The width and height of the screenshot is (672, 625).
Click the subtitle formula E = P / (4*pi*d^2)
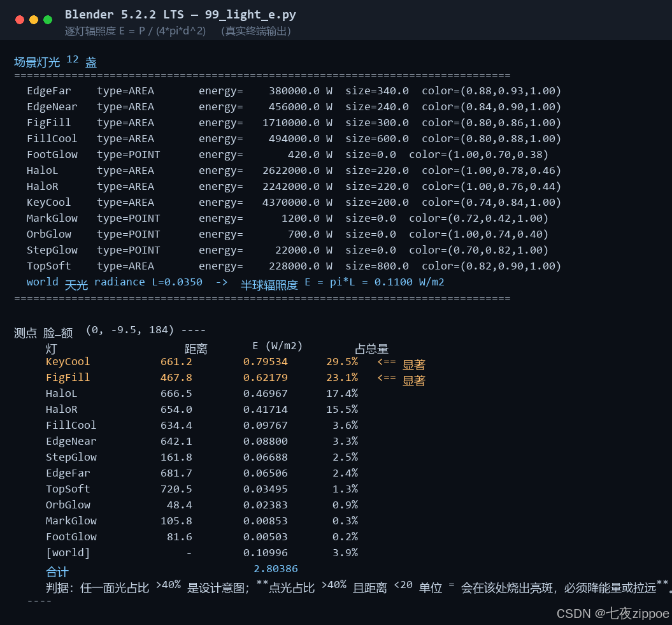click(162, 31)
